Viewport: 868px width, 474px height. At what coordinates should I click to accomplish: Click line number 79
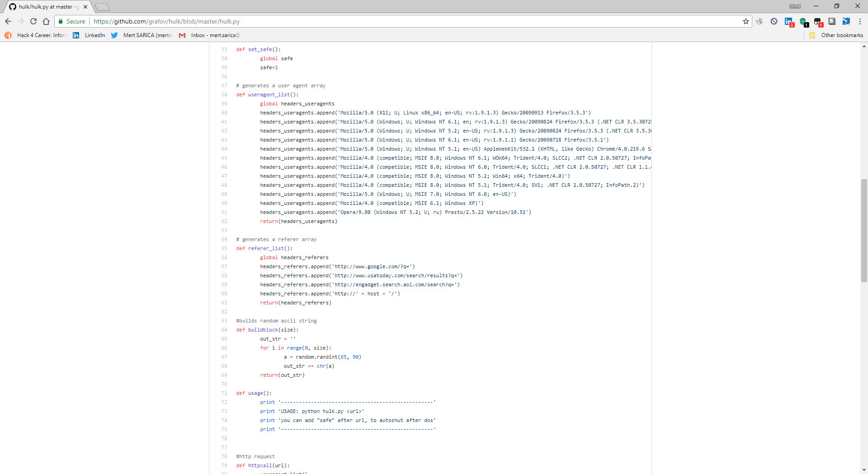(x=224, y=465)
